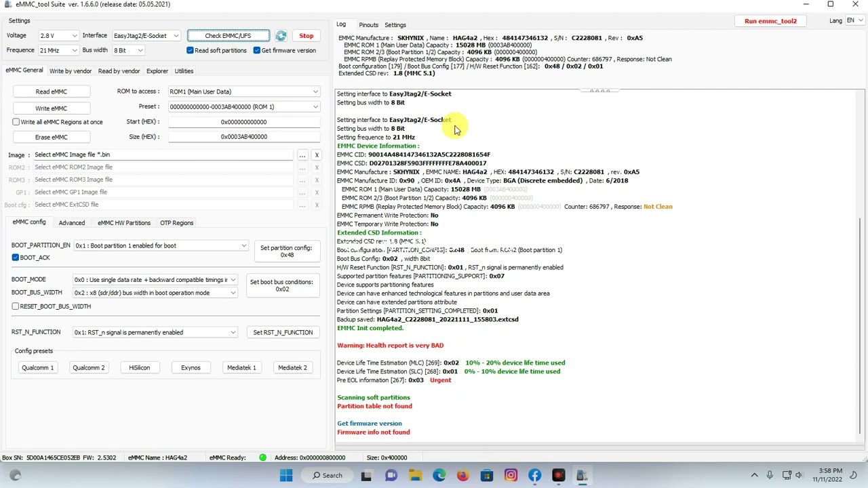This screenshot has height=488, width=868.
Task: Click Read eMMC button
Action: (x=52, y=92)
